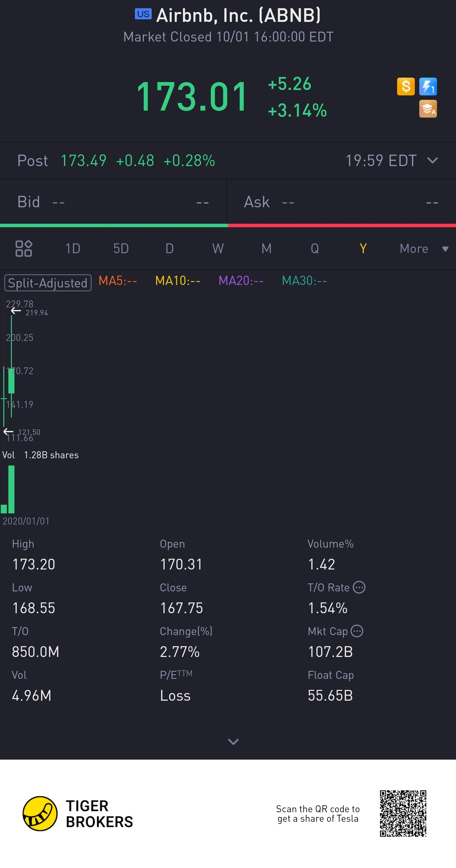Tap the US market flag badge
Screen dimensions: 456x868
coord(143,14)
